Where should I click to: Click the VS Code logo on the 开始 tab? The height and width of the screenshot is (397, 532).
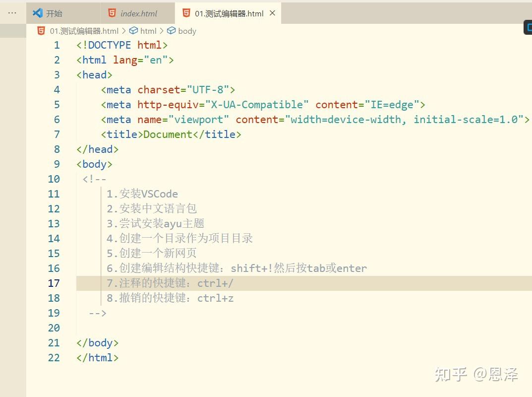point(37,13)
